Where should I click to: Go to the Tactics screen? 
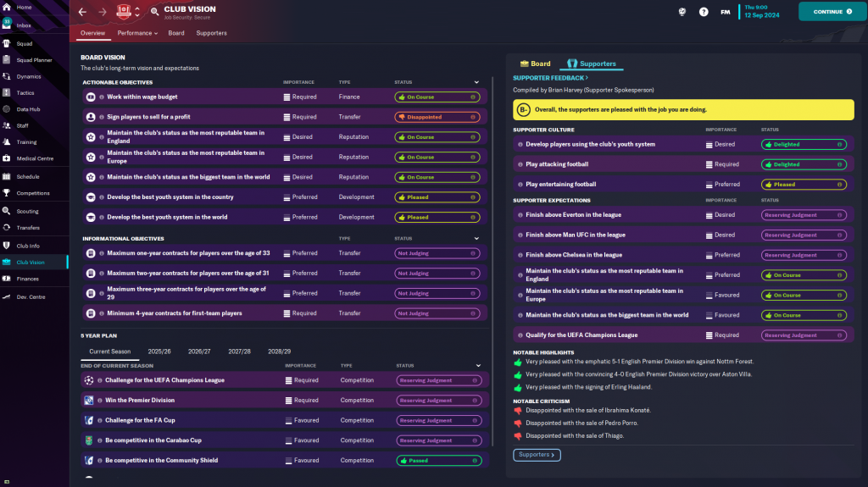(x=25, y=92)
